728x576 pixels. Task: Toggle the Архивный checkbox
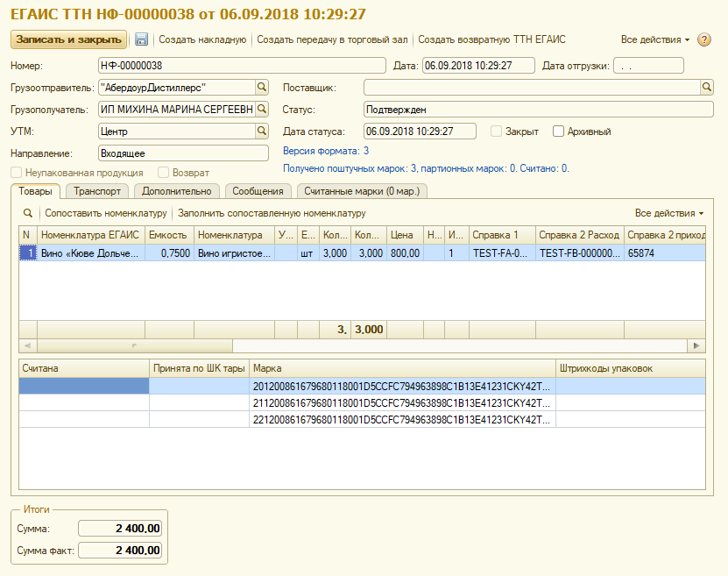click(x=558, y=132)
